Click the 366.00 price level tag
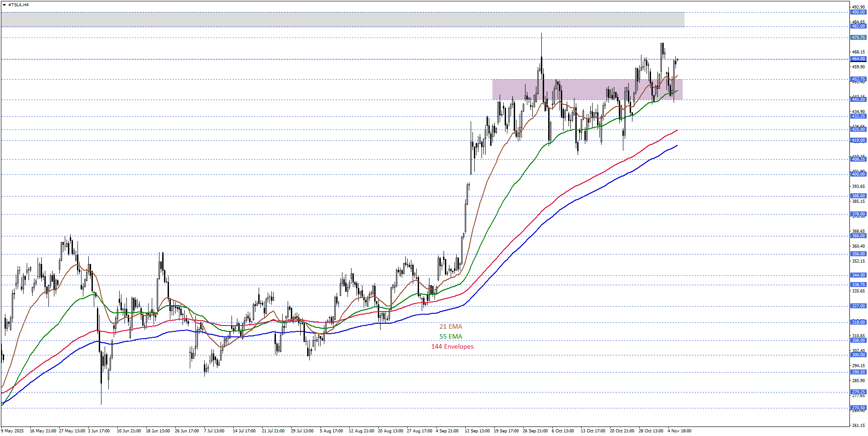Viewport: 868px width, 436px height. (x=858, y=236)
